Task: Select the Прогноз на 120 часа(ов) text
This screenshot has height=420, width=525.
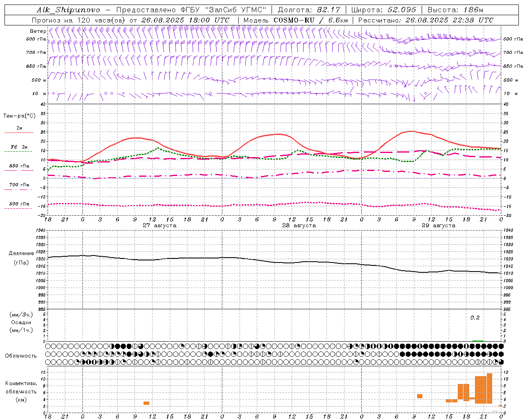Action: click(79, 20)
